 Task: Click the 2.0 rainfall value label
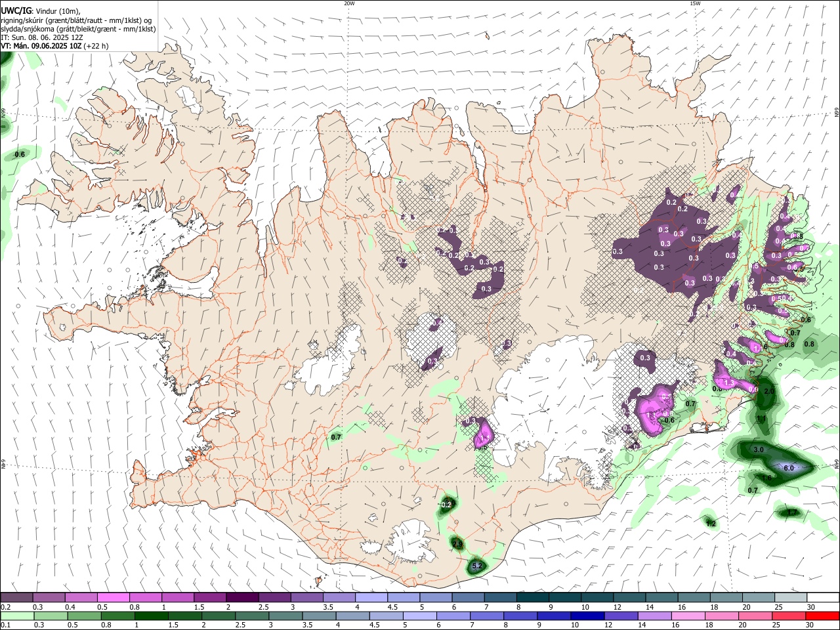coord(769,391)
